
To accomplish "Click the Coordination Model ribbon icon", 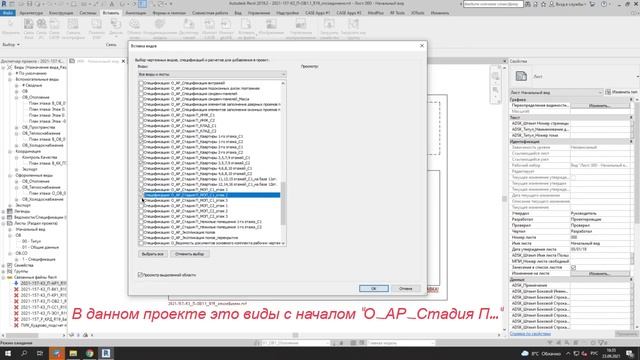I will pos(160,24).
